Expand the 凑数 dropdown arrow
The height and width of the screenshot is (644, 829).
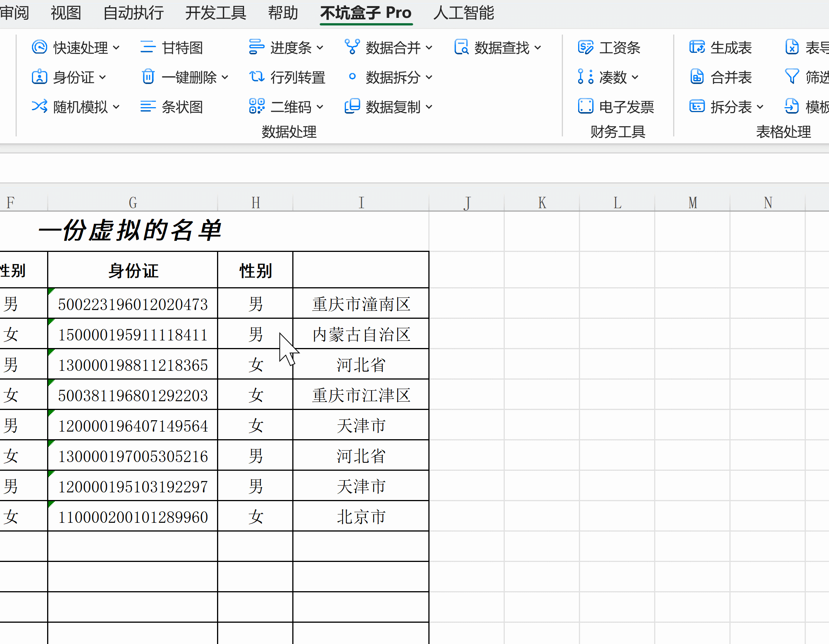(x=635, y=78)
